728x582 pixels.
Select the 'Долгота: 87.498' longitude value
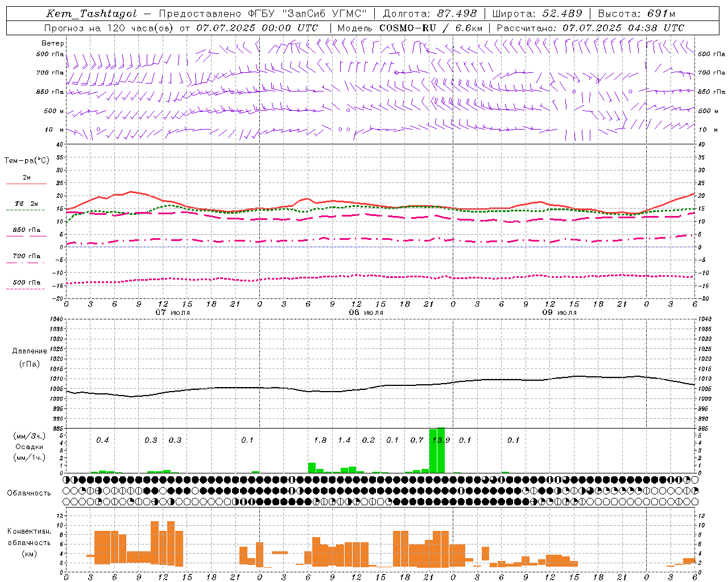tap(430, 14)
